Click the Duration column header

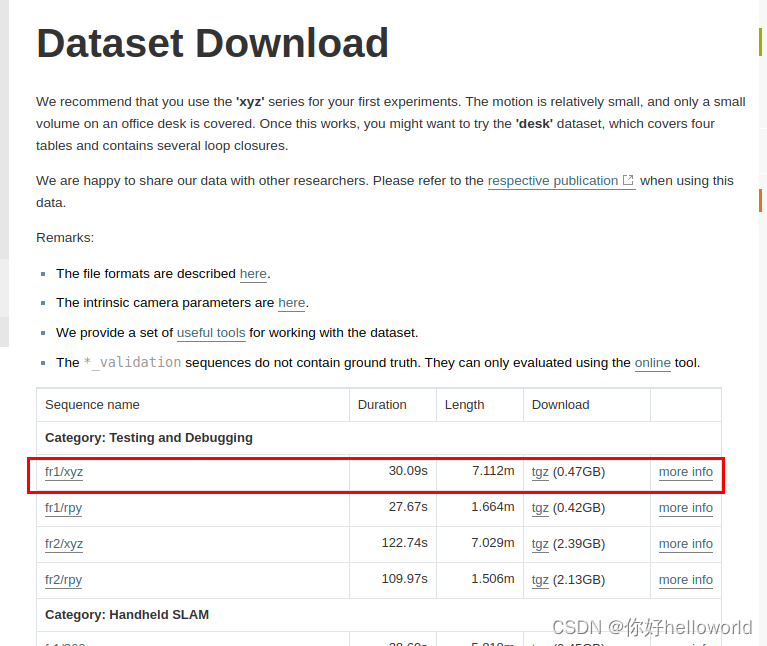(x=382, y=405)
